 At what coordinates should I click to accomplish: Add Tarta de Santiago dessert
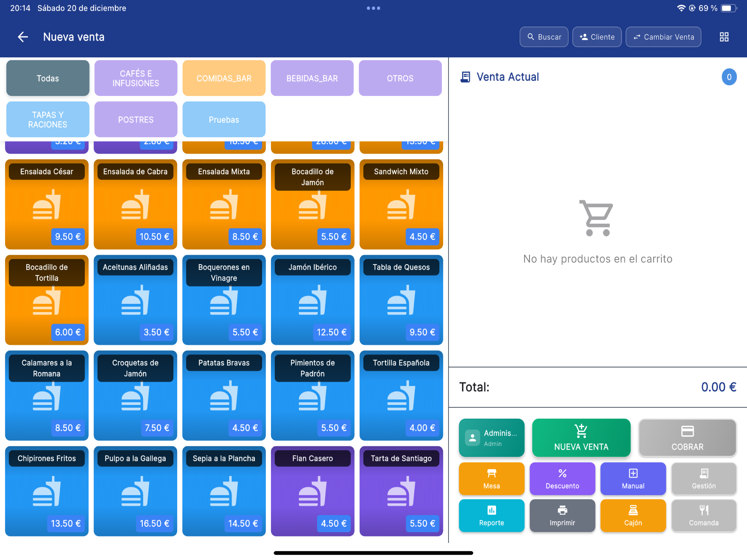tap(401, 491)
